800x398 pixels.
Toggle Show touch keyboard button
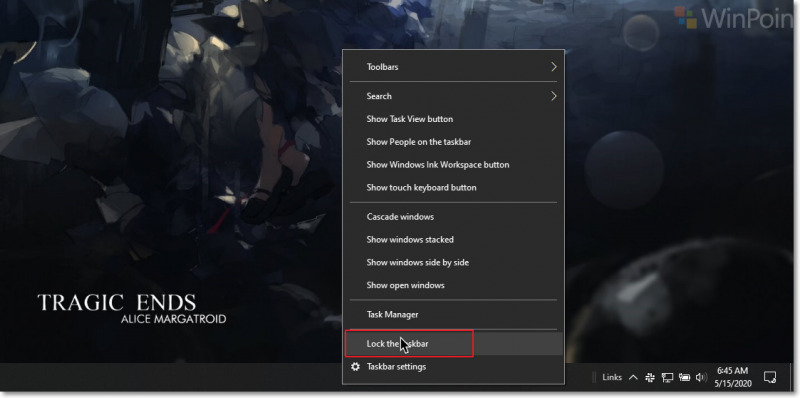coord(453,187)
